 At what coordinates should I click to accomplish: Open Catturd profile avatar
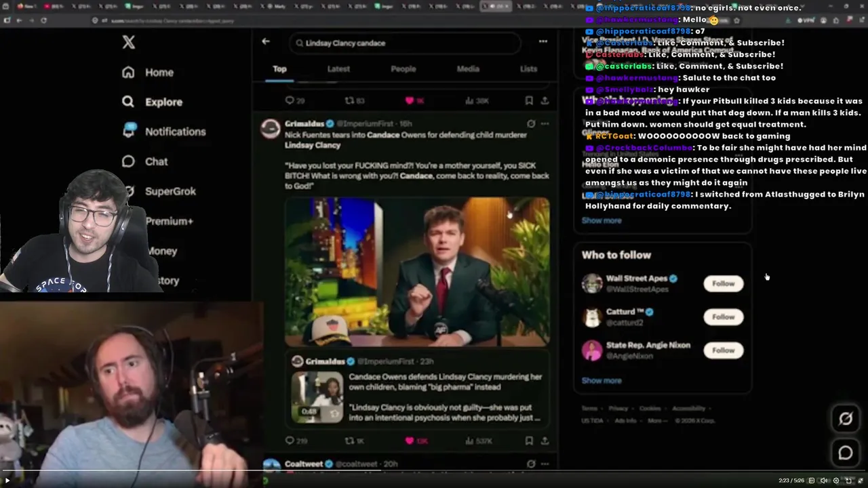click(592, 317)
